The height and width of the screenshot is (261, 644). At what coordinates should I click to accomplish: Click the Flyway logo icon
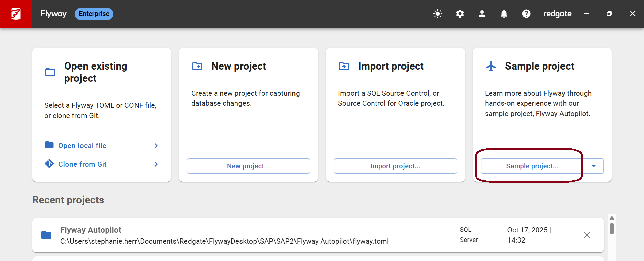click(16, 14)
